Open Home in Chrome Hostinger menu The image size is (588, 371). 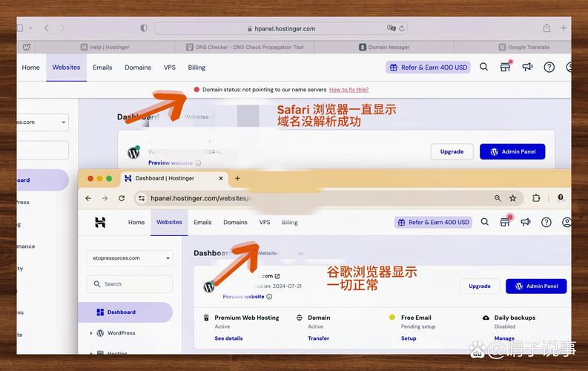click(x=136, y=223)
